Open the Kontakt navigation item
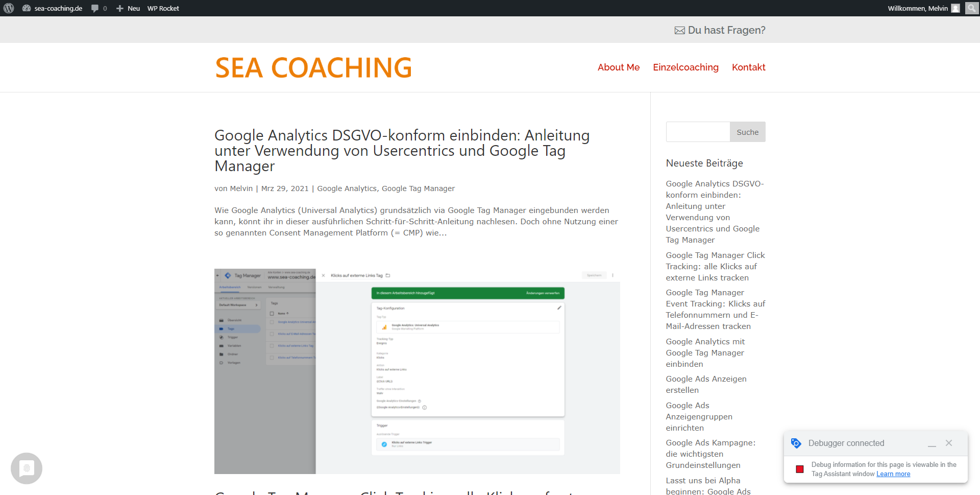Image resolution: width=980 pixels, height=495 pixels. 748,67
